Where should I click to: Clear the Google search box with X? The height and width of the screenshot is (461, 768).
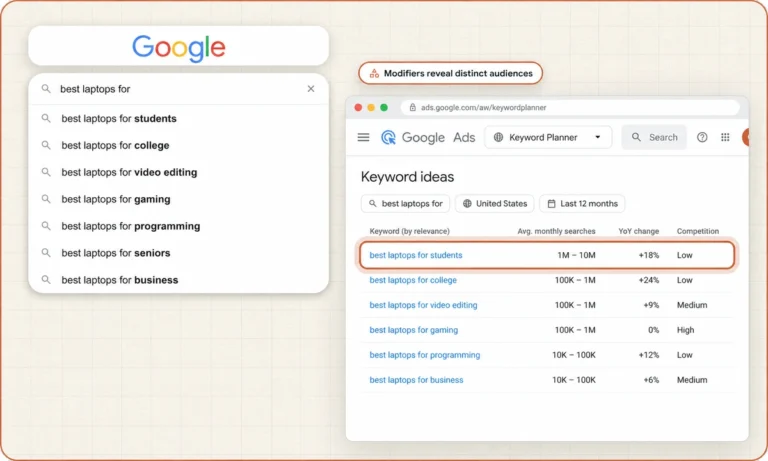[x=311, y=89]
